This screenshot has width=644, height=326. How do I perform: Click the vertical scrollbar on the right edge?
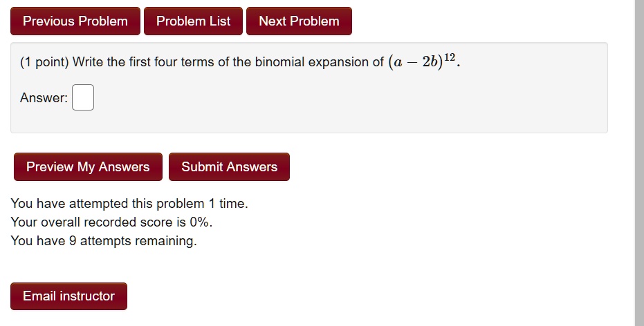(639, 163)
